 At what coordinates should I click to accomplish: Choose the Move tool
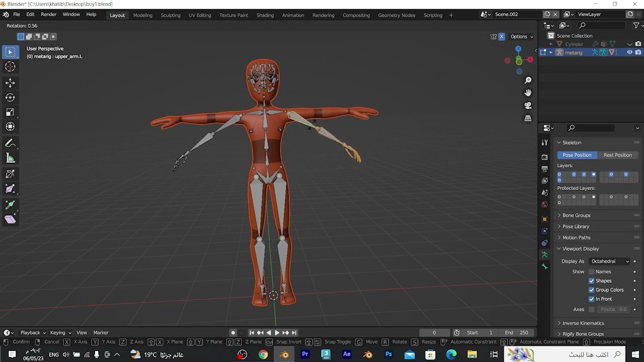[x=10, y=83]
